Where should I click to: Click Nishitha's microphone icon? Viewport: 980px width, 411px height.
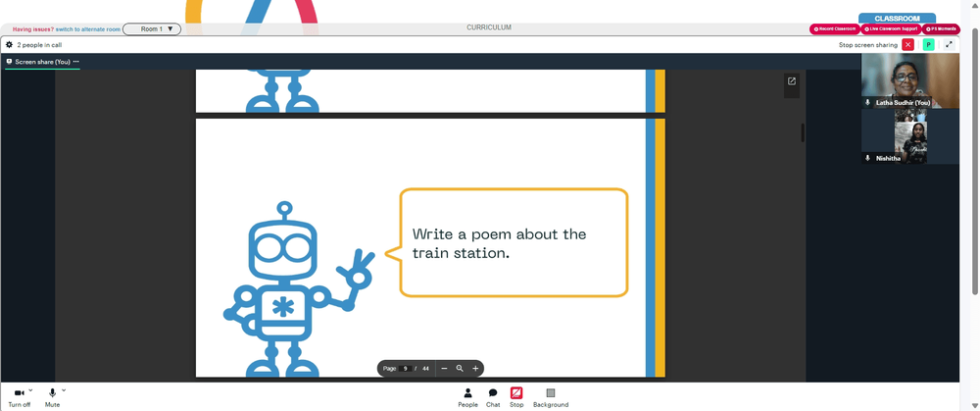click(867, 159)
